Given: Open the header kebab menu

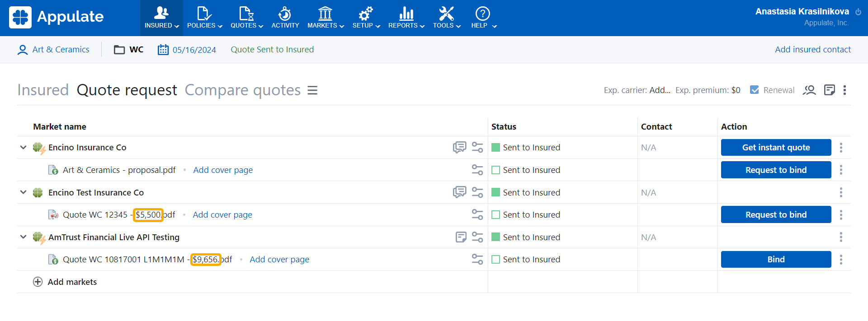Looking at the screenshot, I should click(x=844, y=90).
